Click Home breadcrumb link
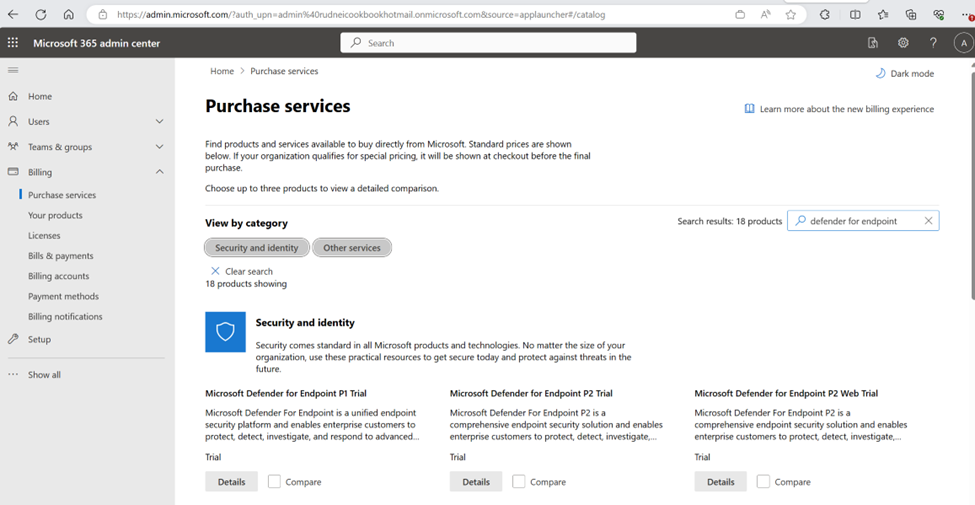The width and height of the screenshot is (975, 505). click(x=222, y=71)
